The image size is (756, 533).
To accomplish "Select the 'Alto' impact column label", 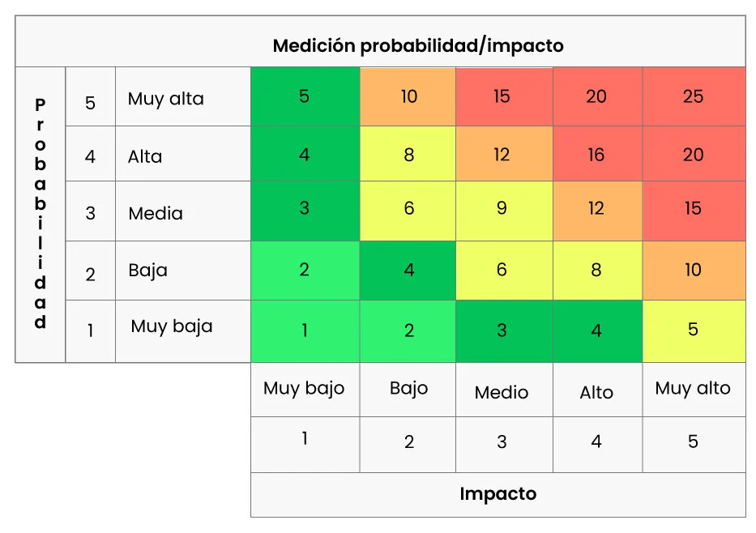I will (x=596, y=393).
